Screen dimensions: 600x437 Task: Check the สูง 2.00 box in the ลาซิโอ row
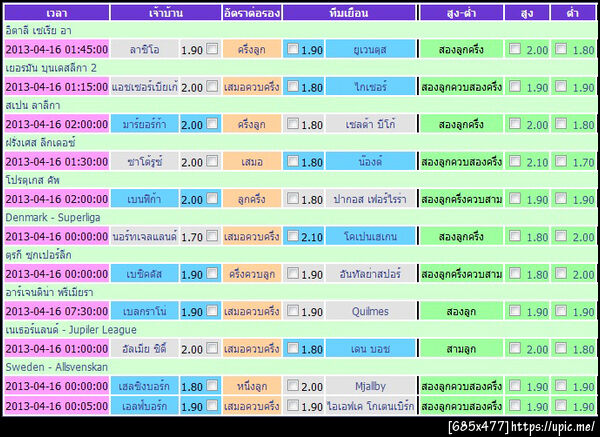pos(515,49)
